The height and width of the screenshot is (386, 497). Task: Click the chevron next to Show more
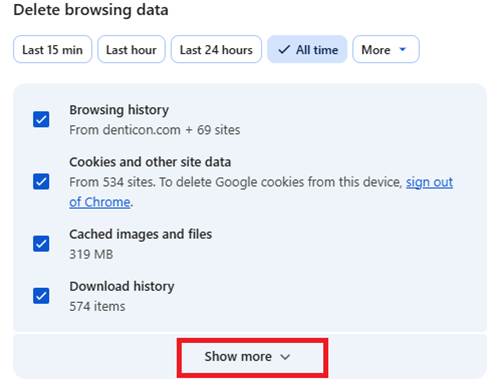pyautogui.click(x=285, y=357)
